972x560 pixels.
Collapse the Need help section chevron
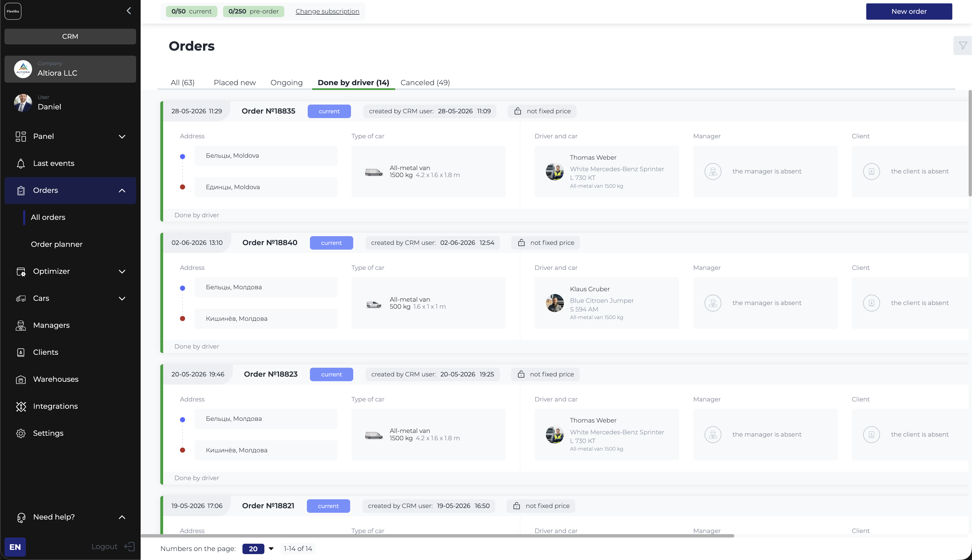[x=122, y=517]
